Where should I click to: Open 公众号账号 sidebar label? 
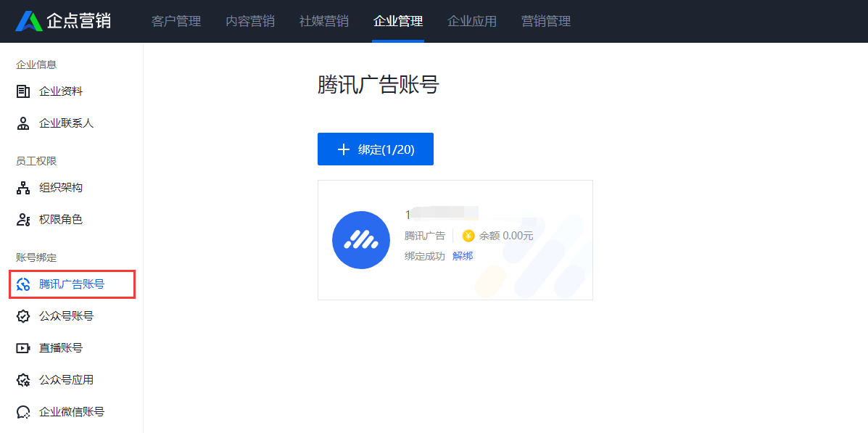tap(67, 316)
